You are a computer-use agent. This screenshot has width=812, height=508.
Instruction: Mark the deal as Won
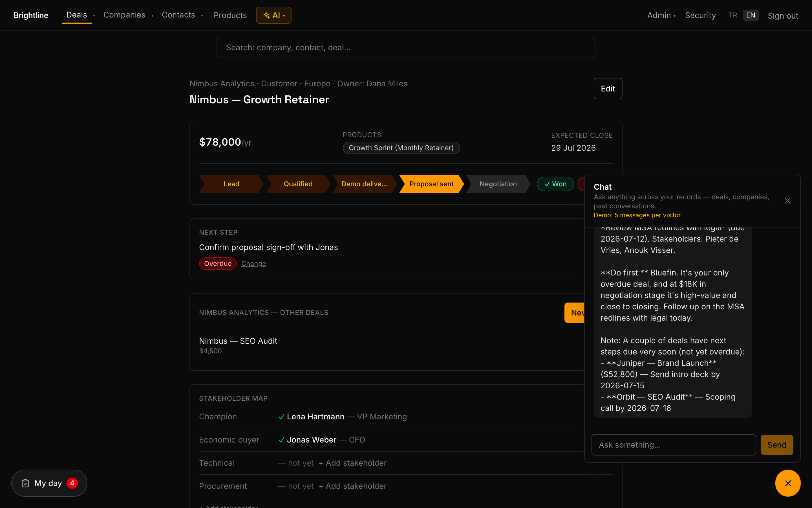[555, 184]
